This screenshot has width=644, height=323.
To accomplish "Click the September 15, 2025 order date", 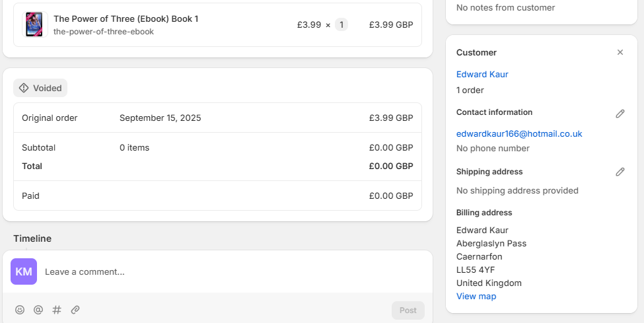I will pyautogui.click(x=161, y=118).
